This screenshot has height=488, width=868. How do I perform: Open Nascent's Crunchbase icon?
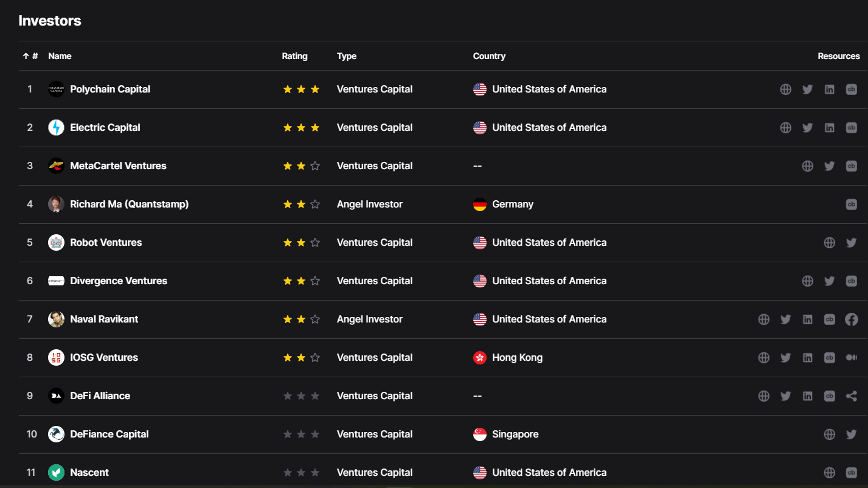tap(851, 473)
